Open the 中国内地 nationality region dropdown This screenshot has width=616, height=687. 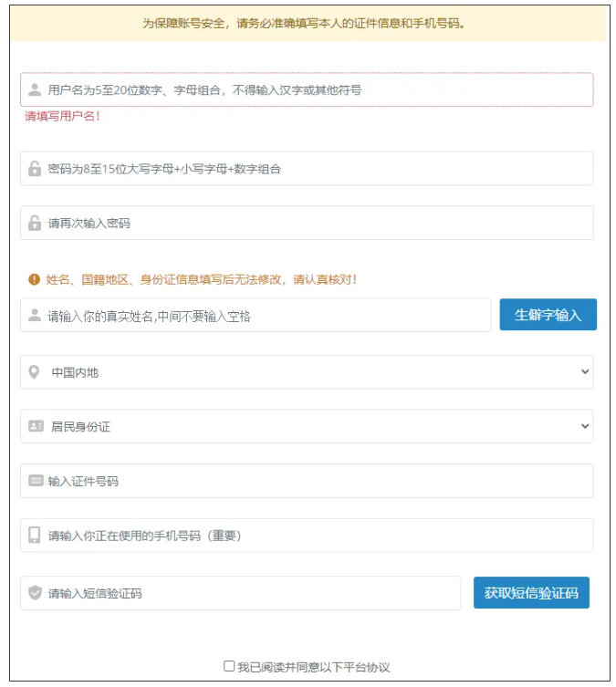pyautogui.click(x=307, y=372)
